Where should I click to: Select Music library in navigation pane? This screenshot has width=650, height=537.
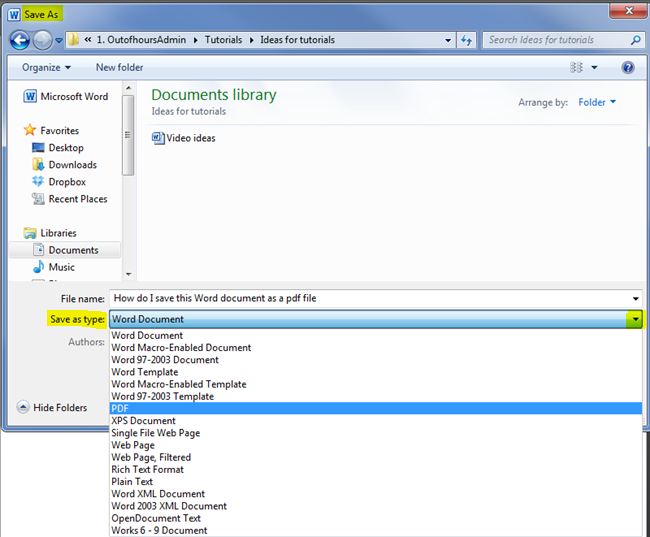tap(54, 267)
